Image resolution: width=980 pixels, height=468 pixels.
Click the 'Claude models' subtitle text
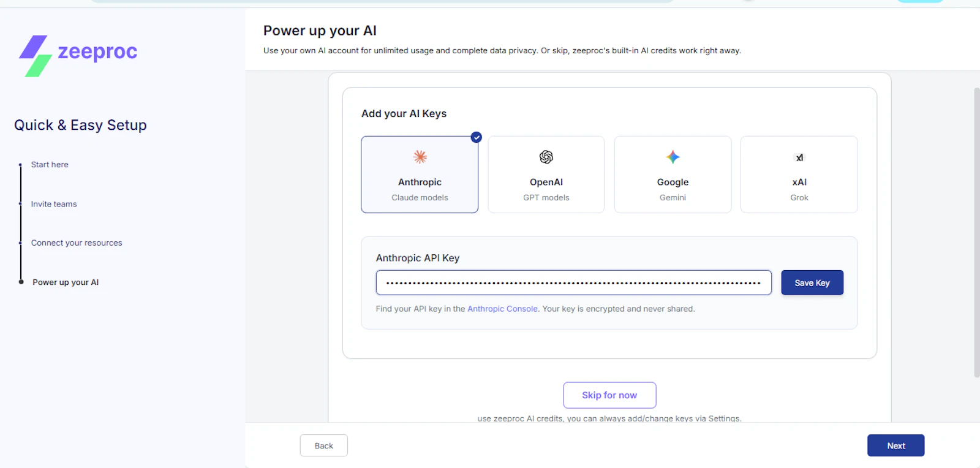(x=420, y=197)
